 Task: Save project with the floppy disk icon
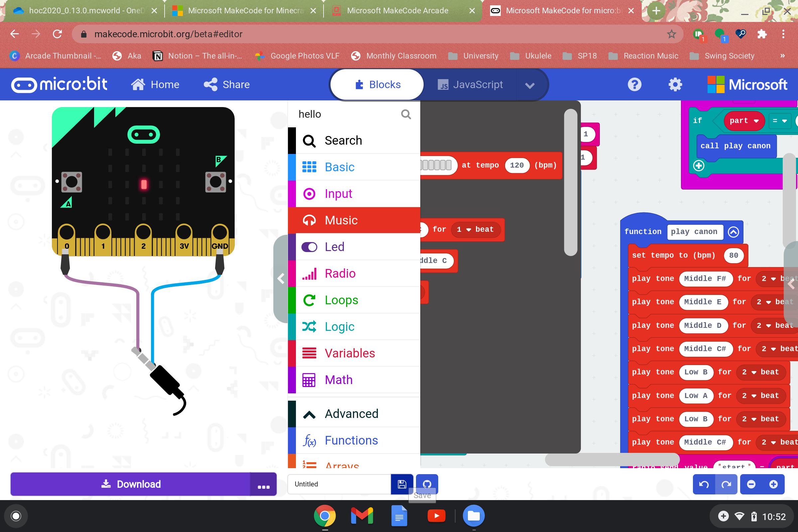click(x=402, y=484)
